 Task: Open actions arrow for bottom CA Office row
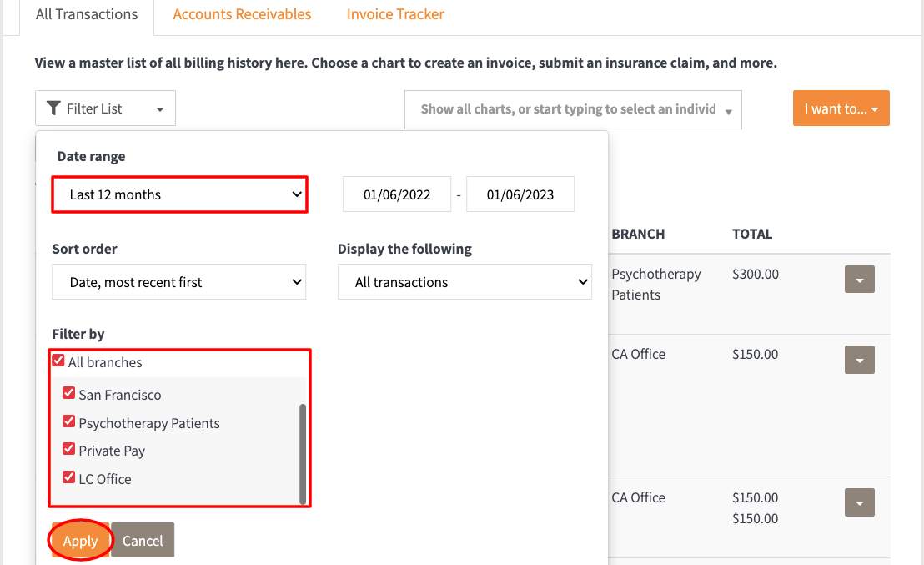[x=860, y=502]
